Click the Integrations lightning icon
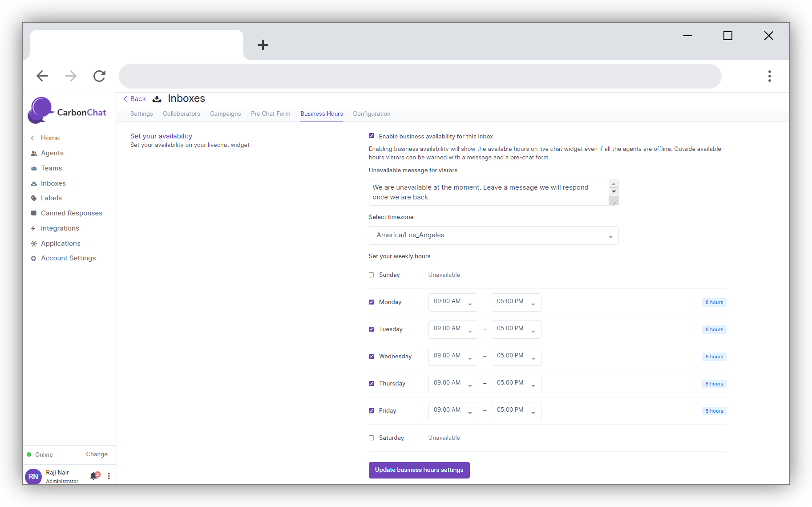 coord(33,228)
